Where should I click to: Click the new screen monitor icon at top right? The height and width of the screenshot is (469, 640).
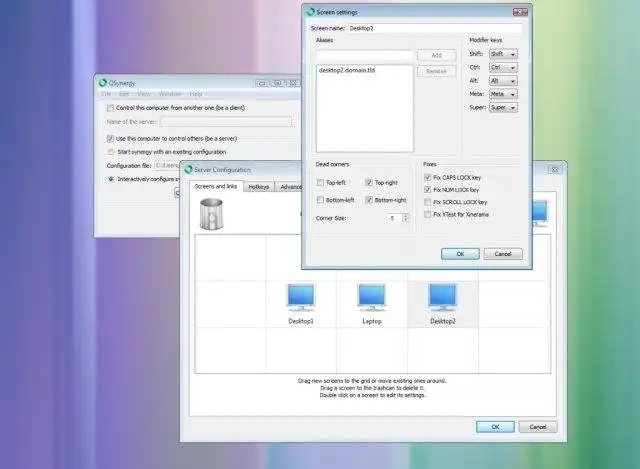[540, 213]
